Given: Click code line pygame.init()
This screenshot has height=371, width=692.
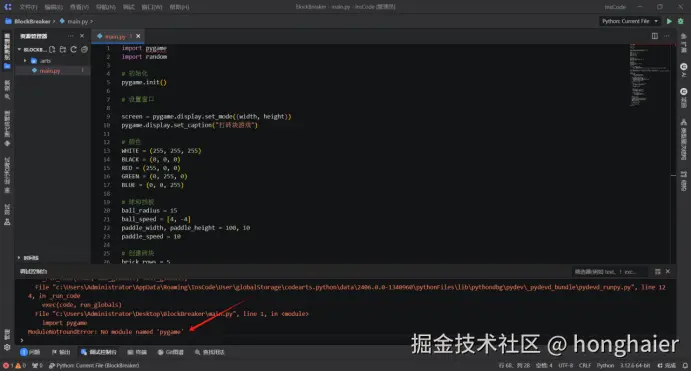Looking at the screenshot, I should (x=144, y=82).
